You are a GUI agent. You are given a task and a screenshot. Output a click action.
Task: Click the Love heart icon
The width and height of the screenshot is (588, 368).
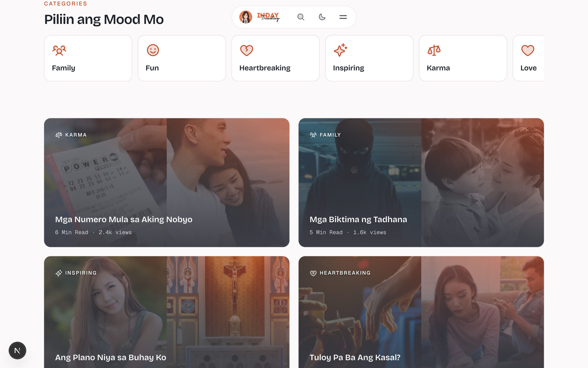[x=528, y=50]
